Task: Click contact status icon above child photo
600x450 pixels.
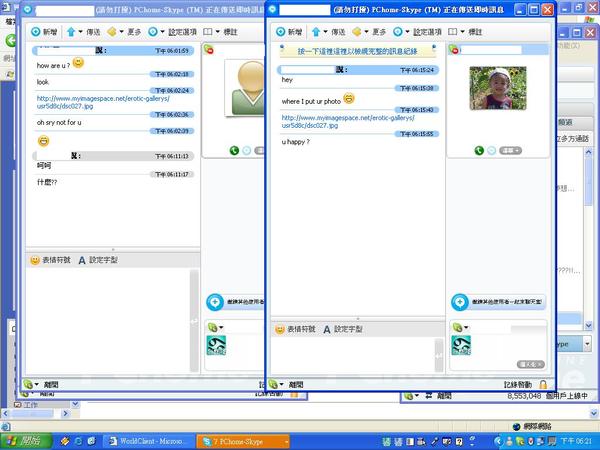Action: pos(454,49)
